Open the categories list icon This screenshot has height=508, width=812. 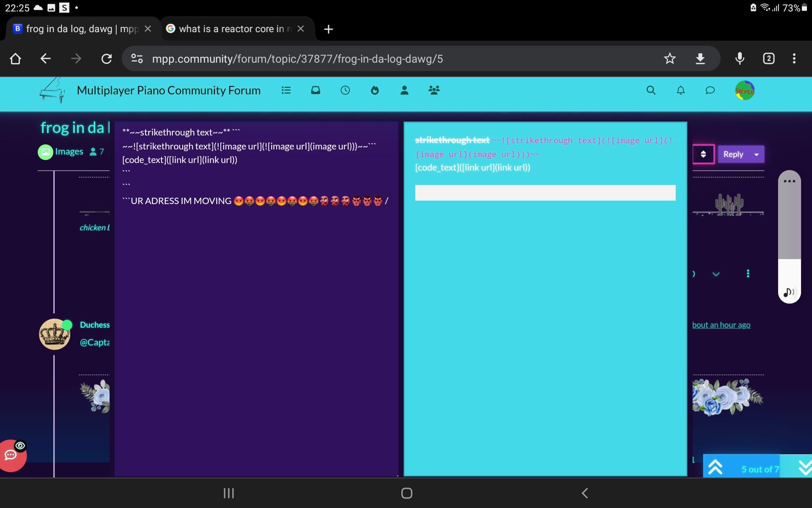coord(286,90)
